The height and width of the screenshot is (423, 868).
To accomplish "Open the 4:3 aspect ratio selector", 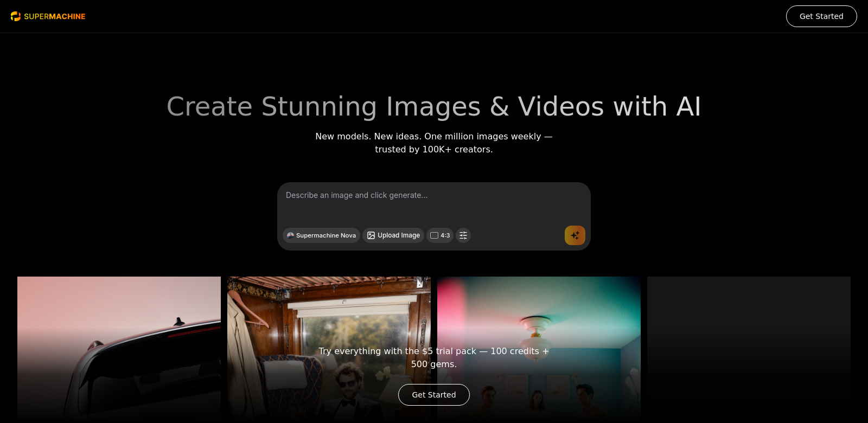I will [440, 235].
